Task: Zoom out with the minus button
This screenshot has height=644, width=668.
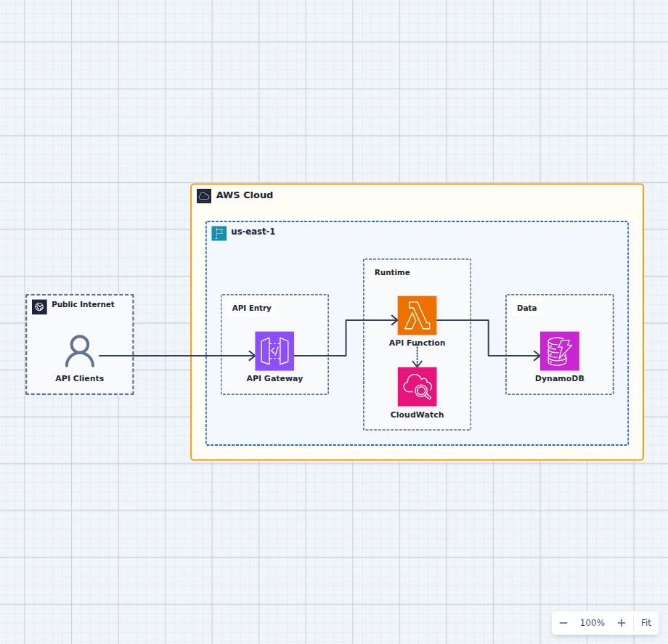Action: (x=563, y=623)
